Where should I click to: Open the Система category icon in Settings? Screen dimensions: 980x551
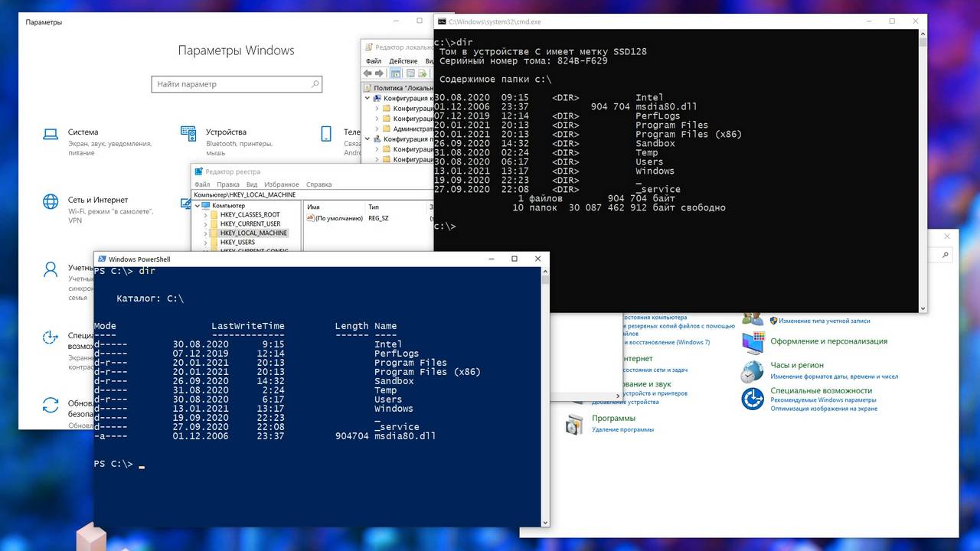[x=51, y=134]
